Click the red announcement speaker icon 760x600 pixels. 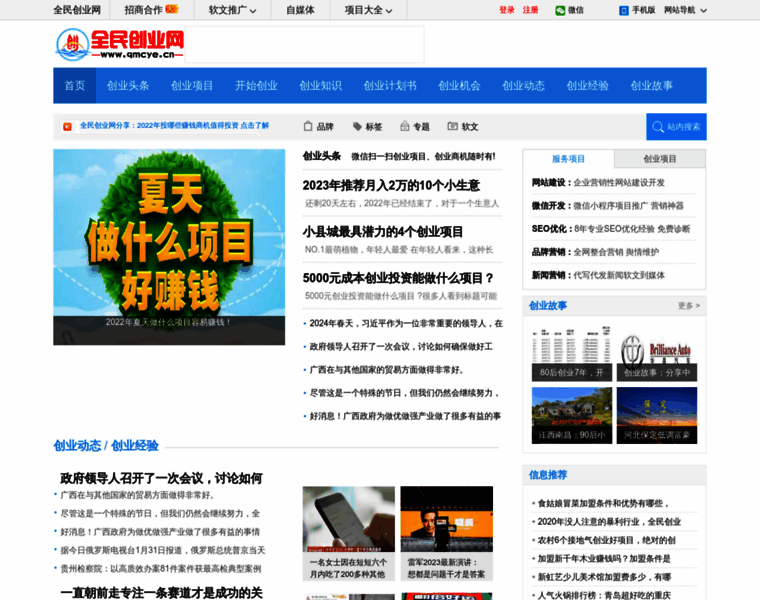[x=67, y=126]
